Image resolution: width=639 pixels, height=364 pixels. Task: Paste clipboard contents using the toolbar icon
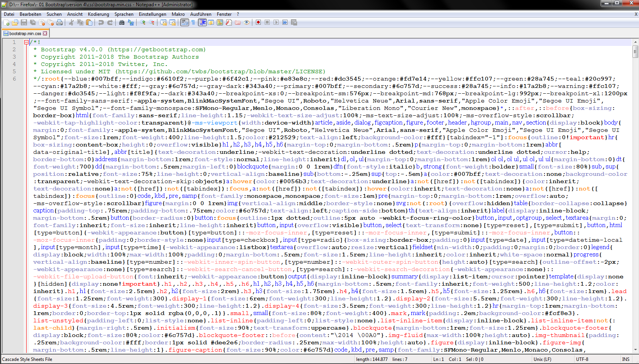coord(89,23)
